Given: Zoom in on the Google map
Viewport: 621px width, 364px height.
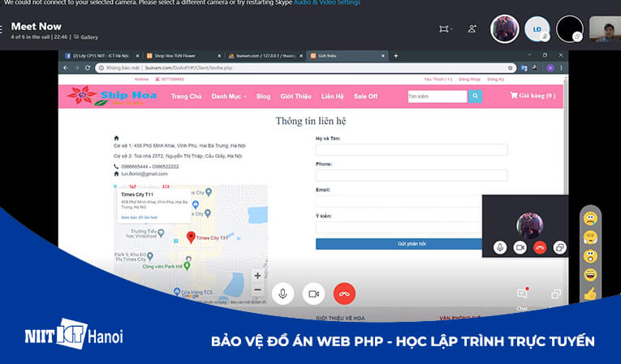Looking at the screenshot, I should tap(257, 276).
